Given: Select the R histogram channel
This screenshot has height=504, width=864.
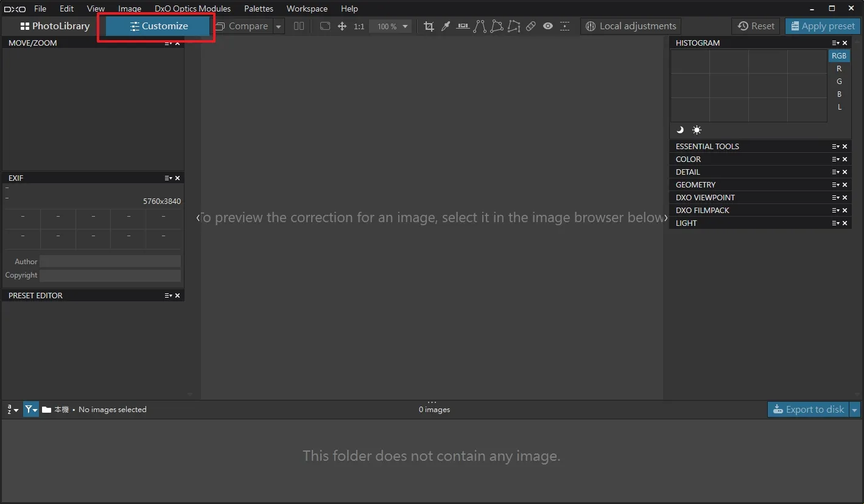Looking at the screenshot, I should pyautogui.click(x=839, y=68).
